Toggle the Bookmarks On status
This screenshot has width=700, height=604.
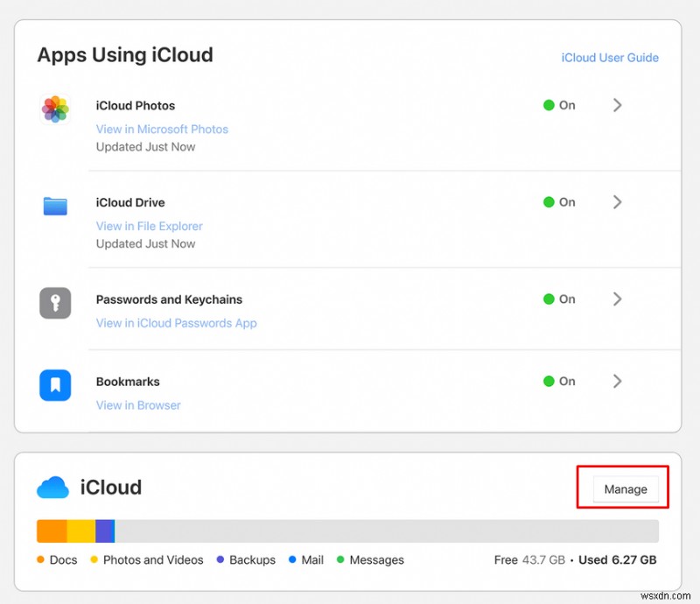point(559,382)
